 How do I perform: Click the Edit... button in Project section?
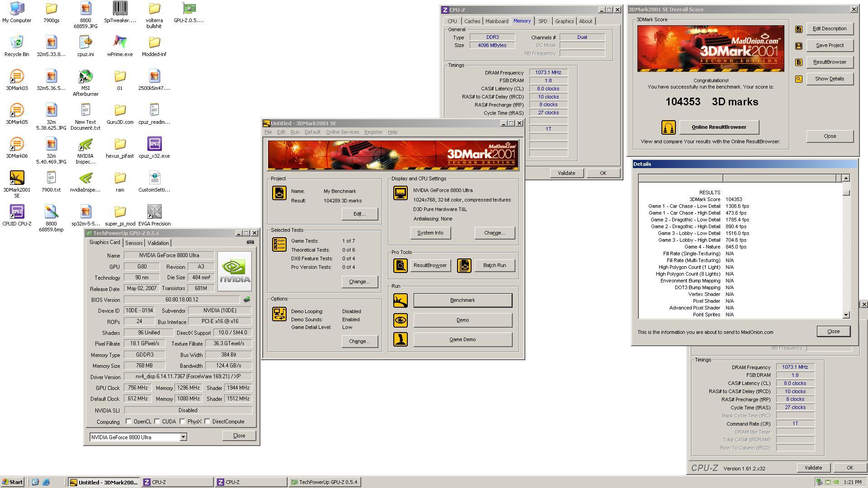tap(359, 214)
